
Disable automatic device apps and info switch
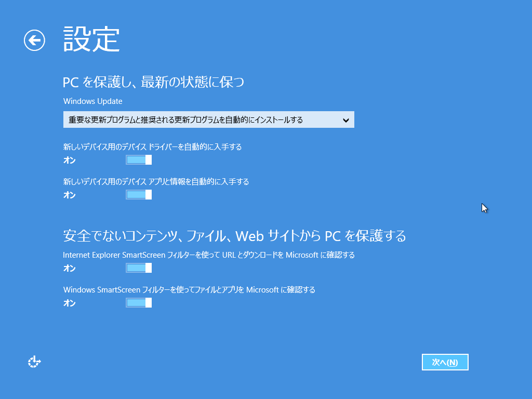coord(139,195)
